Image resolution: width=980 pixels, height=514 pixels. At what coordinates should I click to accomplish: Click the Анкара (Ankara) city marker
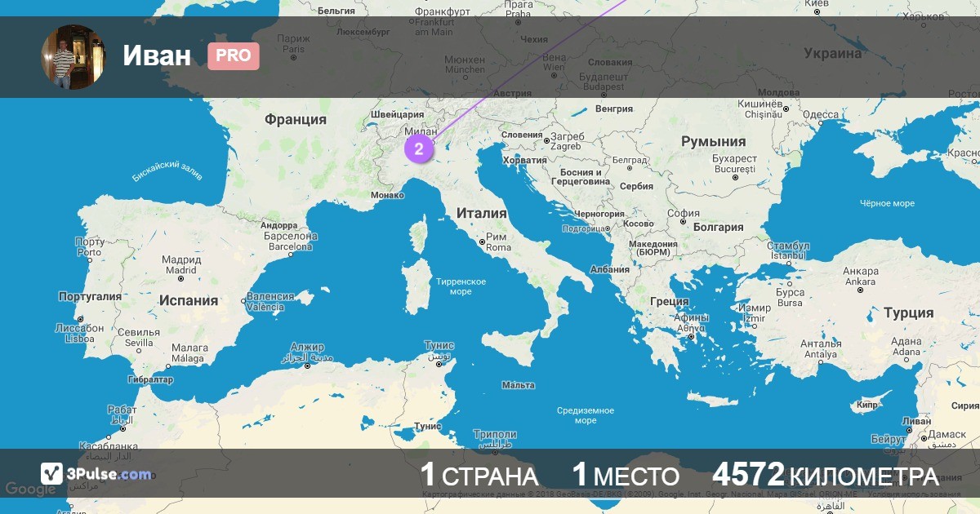(860, 289)
